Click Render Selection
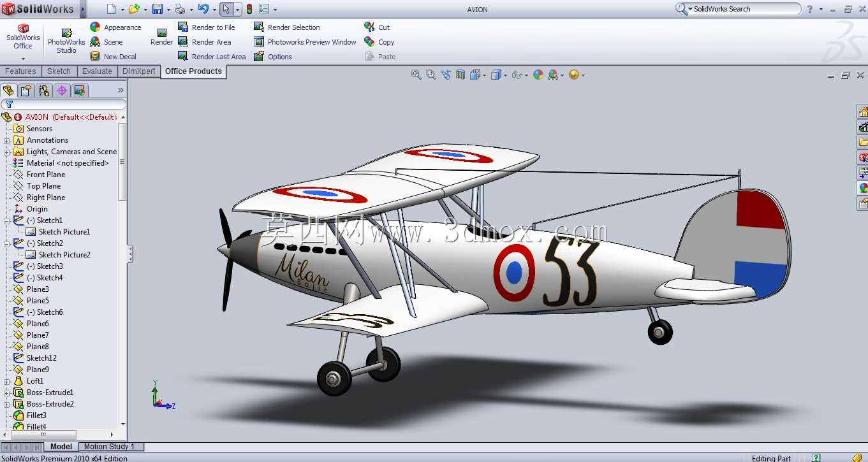 [286, 27]
